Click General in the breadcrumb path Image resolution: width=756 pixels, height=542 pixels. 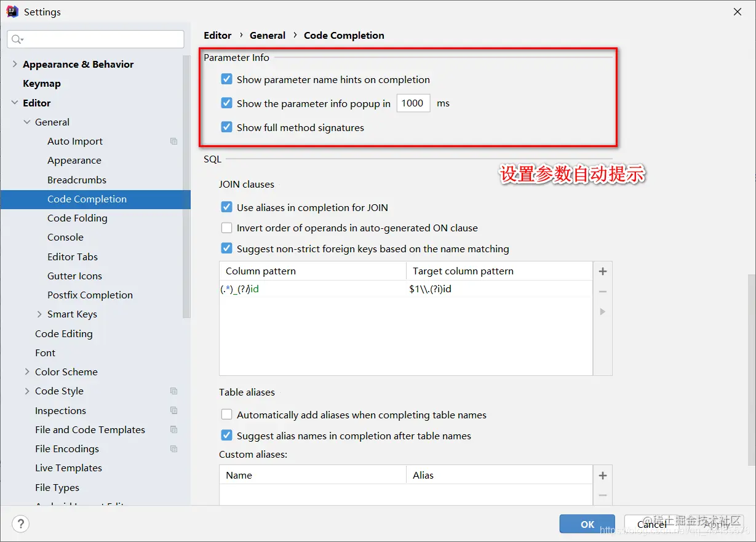(x=268, y=36)
